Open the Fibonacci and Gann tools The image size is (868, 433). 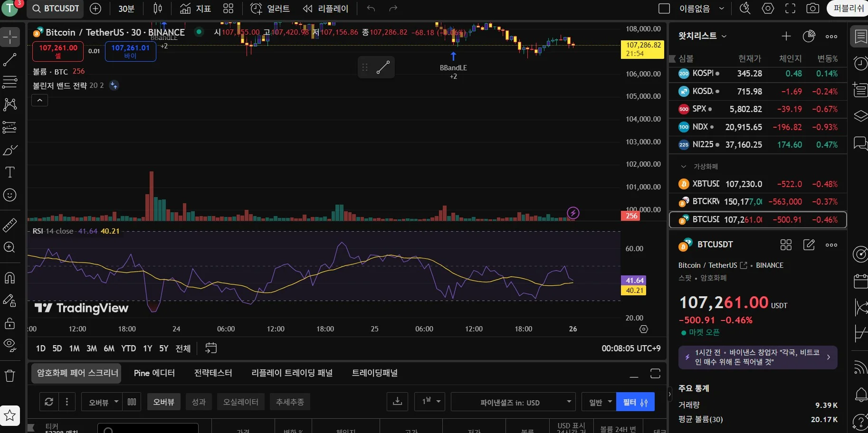click(10, 82)
